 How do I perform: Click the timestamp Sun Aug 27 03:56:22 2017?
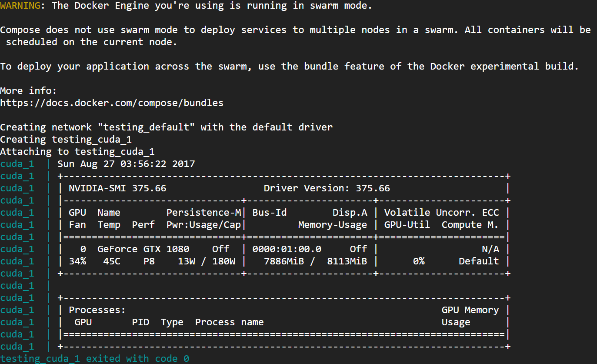coord(126,164)
